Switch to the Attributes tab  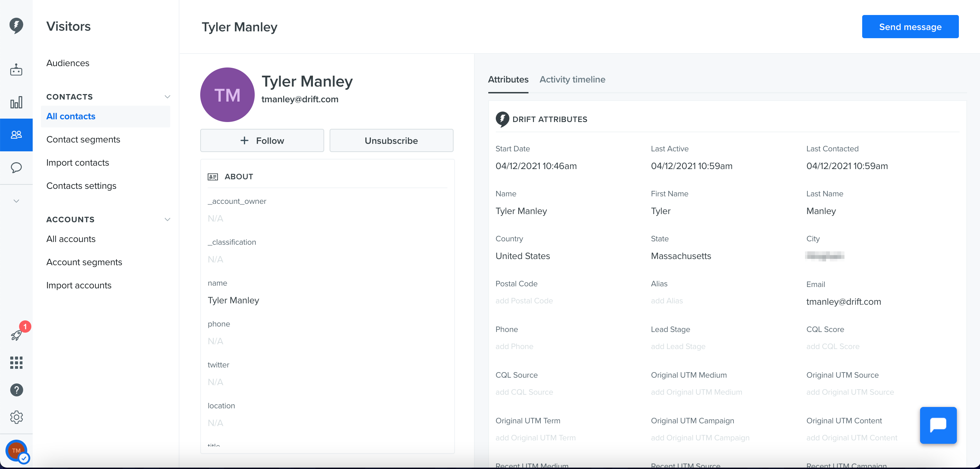pyautogui.click(x=508, y=79)
